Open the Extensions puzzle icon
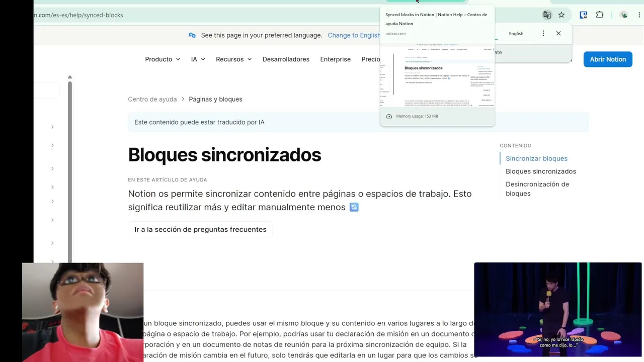This screenshot has width=644, height=362. (600, 15)
